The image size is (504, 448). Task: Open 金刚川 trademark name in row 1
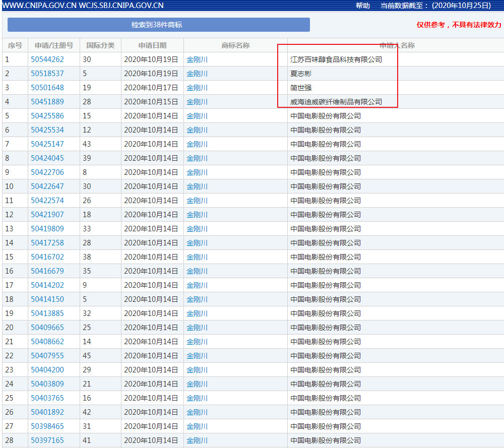click(x=197, y=59)
